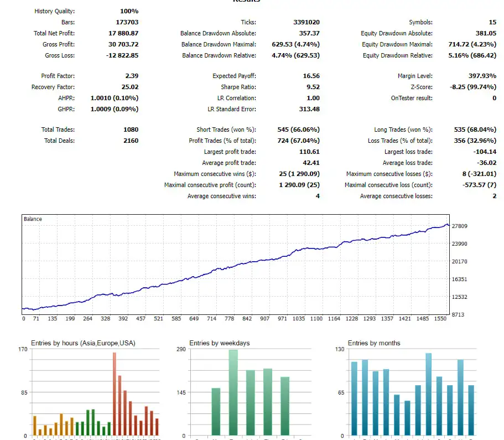This screenshot has height=440, width=504.
Task: Click the Entries by months chart title
Action: (x=373, y=343)
